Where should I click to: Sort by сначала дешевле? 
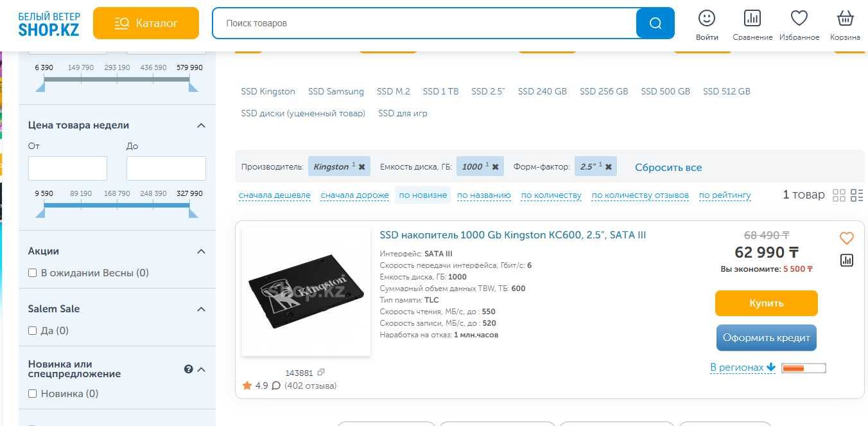tap(275, 195)
